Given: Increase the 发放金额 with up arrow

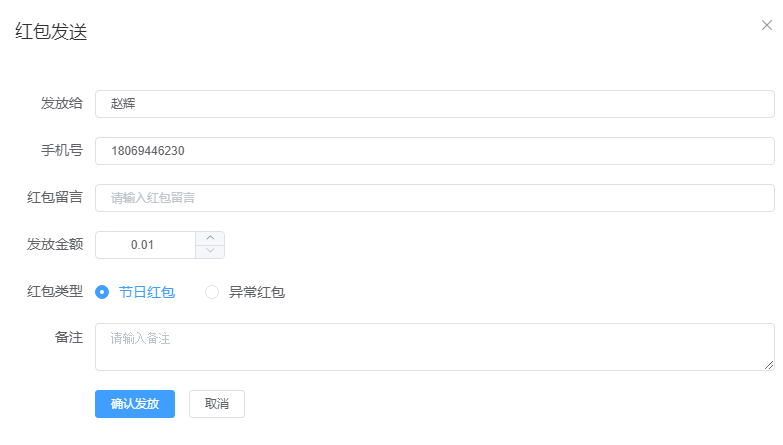Looking at the screenshot, I should coord(210,238).
